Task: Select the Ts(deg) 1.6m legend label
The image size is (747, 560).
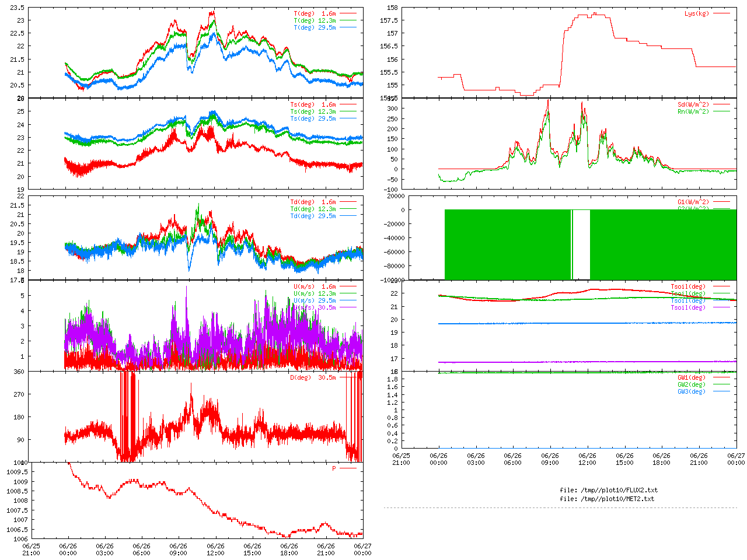Action: [x=313, y=105]
